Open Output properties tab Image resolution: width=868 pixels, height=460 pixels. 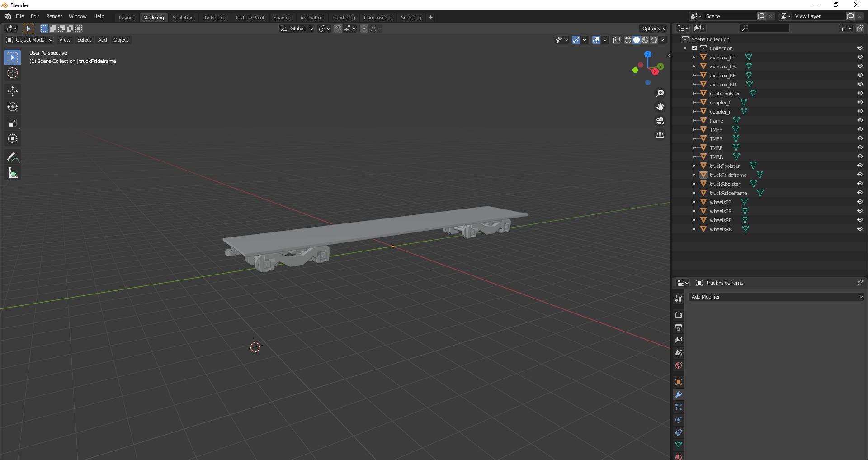coord(679,327)
